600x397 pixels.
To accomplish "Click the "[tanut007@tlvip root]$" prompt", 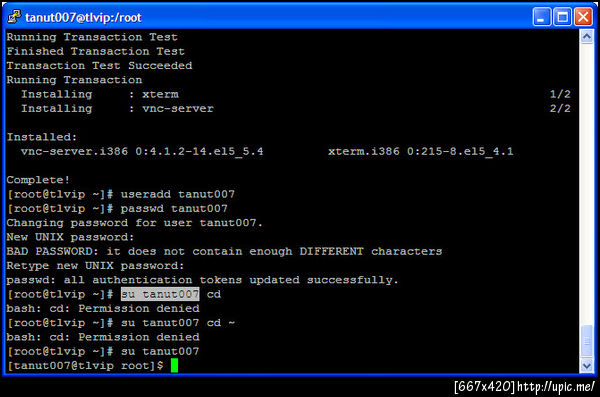I will (85, 366).
